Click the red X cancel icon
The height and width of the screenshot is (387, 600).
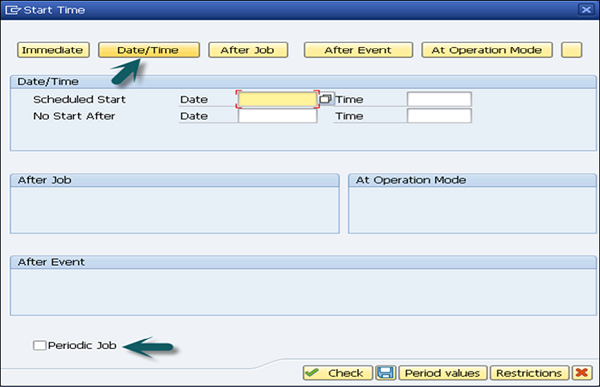coord(582,372)
